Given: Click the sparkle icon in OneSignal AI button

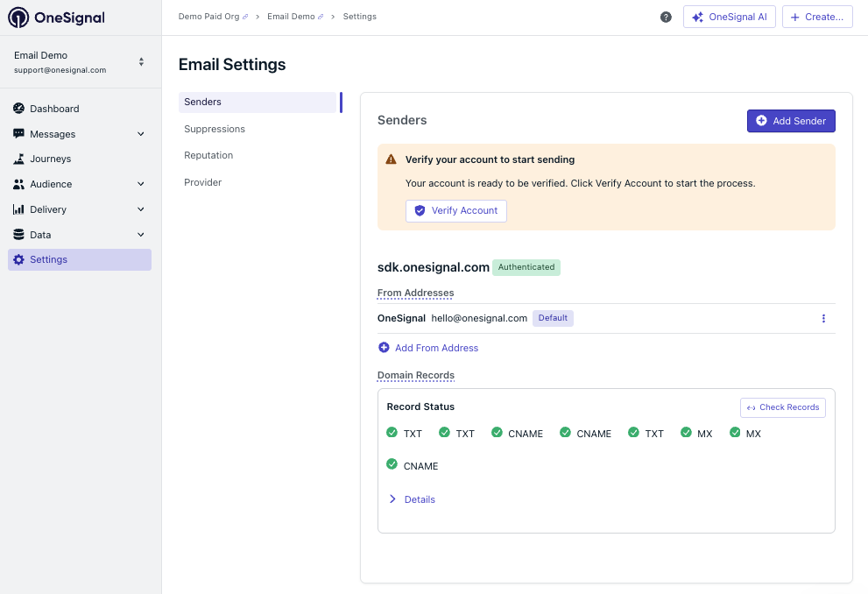Looking at the screenshot, I should pos(697,18).
